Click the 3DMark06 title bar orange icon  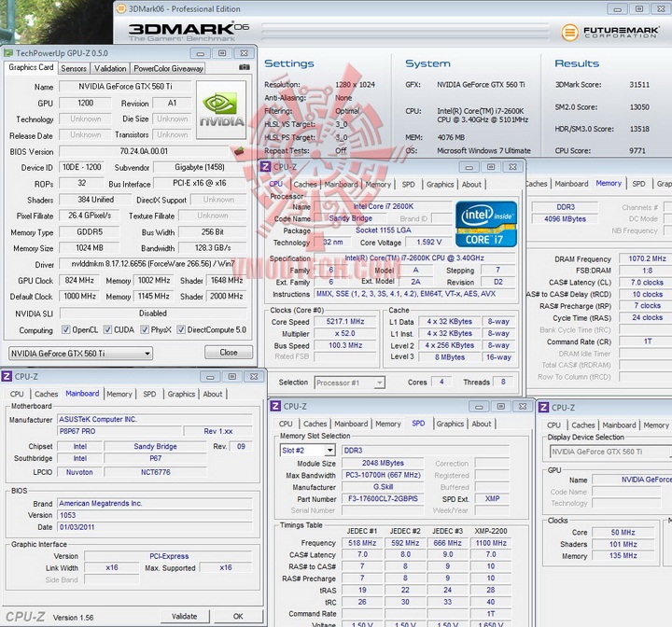[x=121, y=8]
